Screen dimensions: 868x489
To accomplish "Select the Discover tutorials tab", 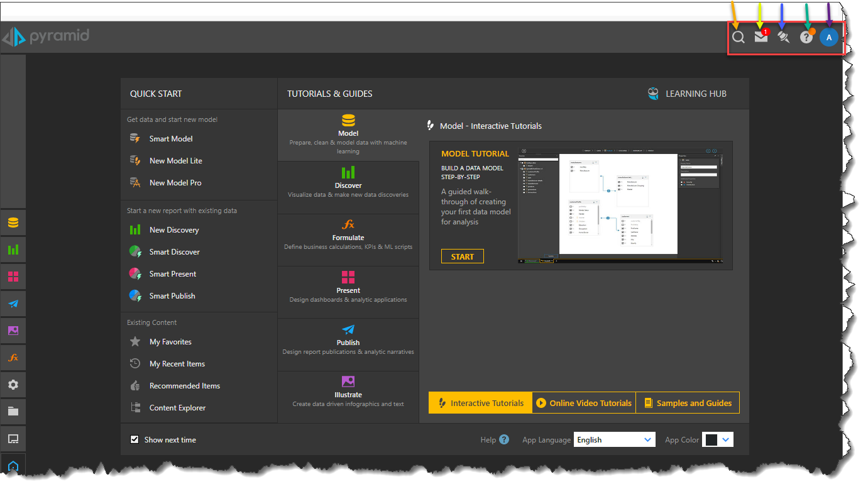I will [348, 187].
